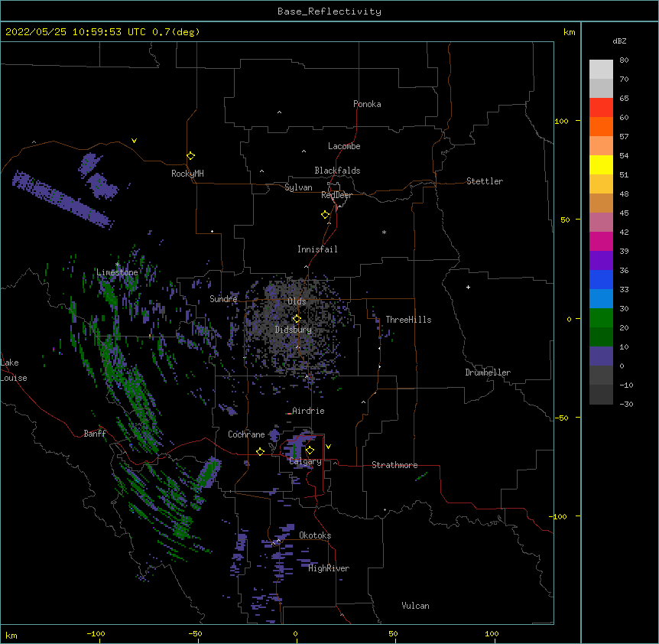Viewport: 659px width, 644px height.
Task: Select the white asterisk marker east of Innisfail
Action: [x=384, y=232]
